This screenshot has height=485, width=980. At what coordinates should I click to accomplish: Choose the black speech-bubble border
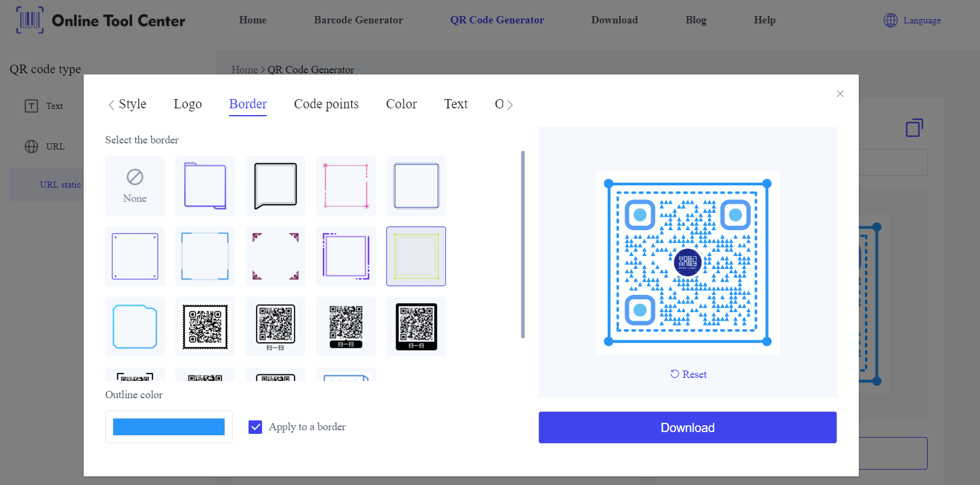click(x=276, y=186)
